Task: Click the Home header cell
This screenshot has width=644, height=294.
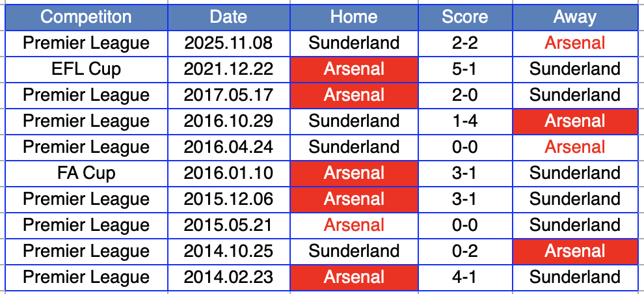Action: [x=354, y=17]
